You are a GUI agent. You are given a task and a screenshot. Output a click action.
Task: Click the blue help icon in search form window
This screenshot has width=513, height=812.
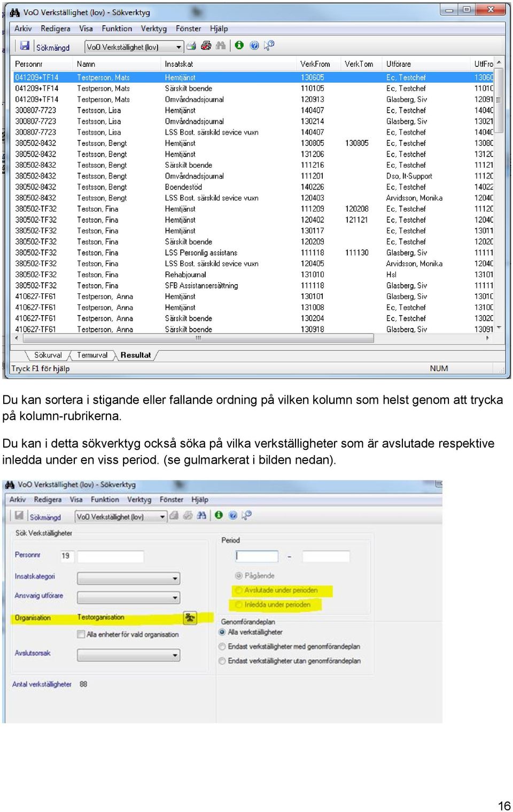[x=233, y=515]
